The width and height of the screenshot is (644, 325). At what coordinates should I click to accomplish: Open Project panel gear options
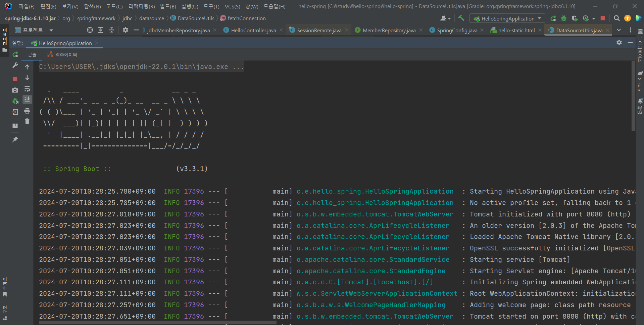tap(126, 30)
